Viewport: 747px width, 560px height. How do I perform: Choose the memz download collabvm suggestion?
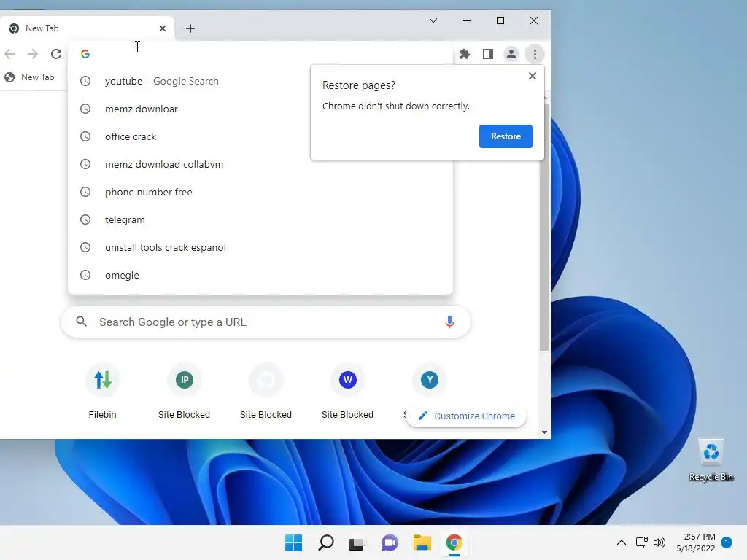coord(260,164)
